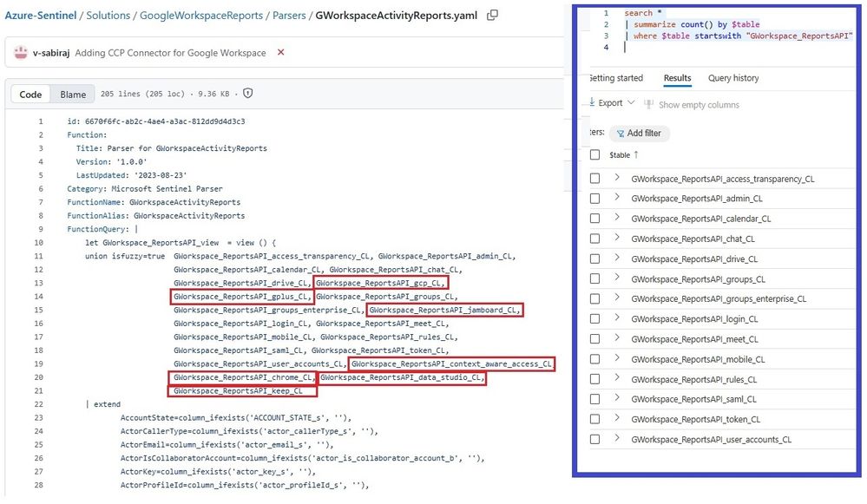Click the '205 lines (205 loc)' file info text
This screenshot has height=504, width=867.
tap(142, 94)
